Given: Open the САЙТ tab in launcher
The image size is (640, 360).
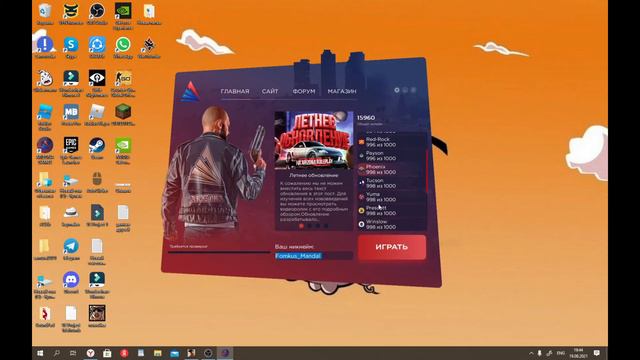Looking at the screenshot, I should 270,91.
